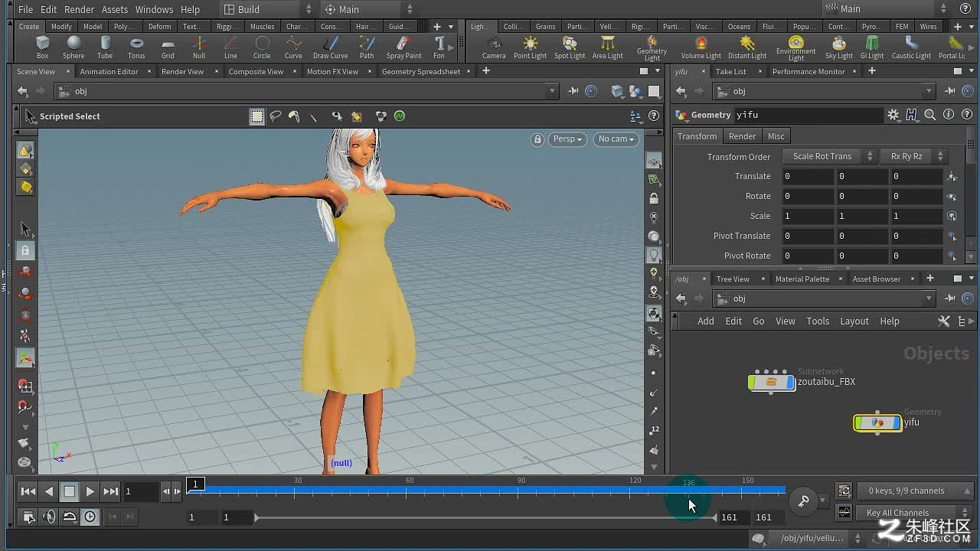Switch to the Geometry Spreadsheet tab
Viewport: 980px width, 551px height.
pyautogui.click(x=421, y=71)
